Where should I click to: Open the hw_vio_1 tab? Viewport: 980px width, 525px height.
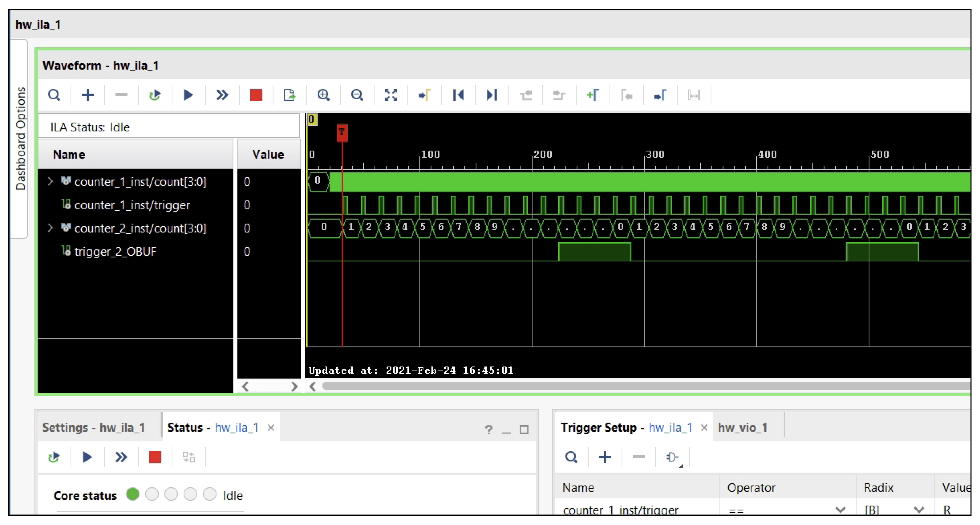[742, 427]
